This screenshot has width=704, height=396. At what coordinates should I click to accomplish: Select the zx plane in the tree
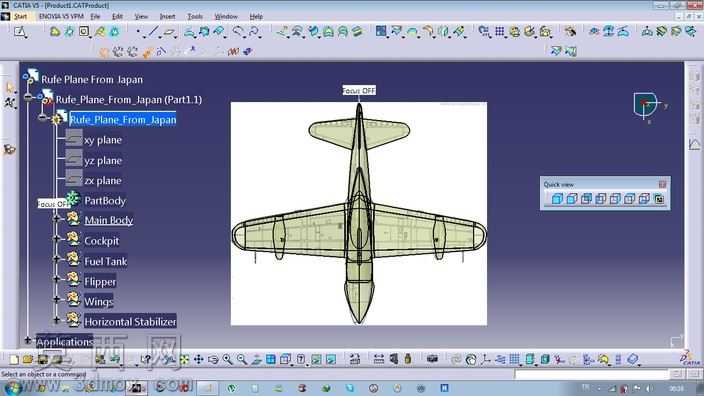[103, 180]
